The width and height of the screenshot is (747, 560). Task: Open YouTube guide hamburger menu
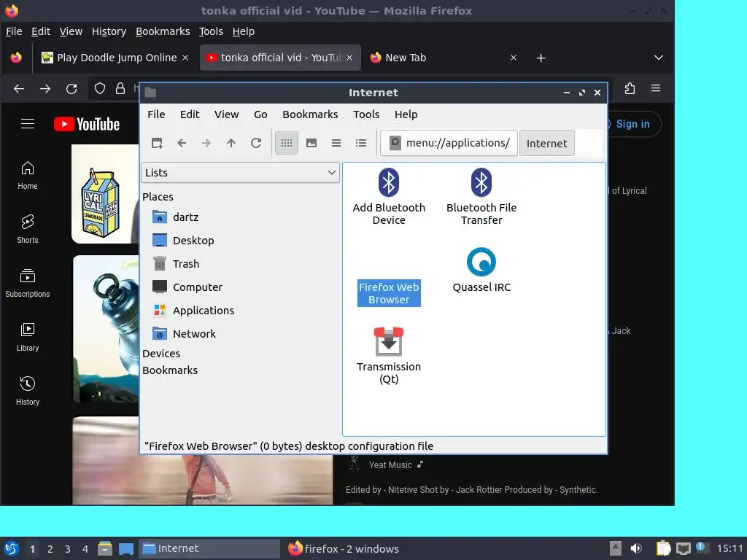click(x=28, y=124)
